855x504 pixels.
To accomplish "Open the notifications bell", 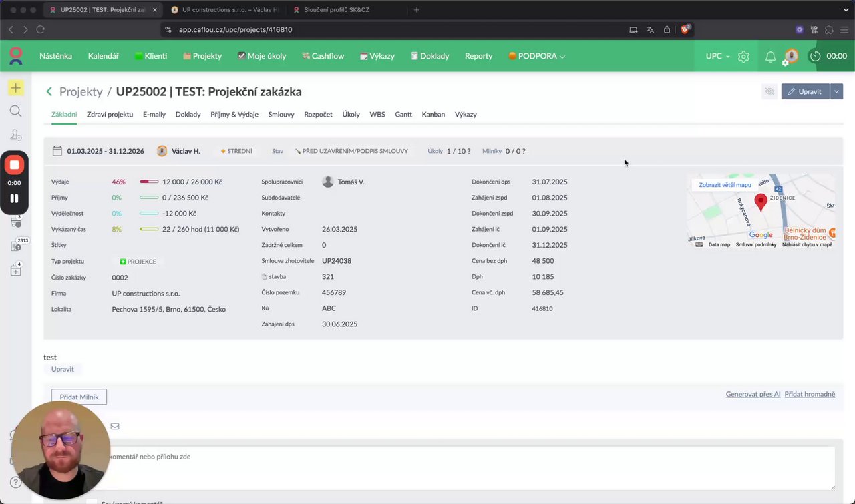I will pos(770,57).
